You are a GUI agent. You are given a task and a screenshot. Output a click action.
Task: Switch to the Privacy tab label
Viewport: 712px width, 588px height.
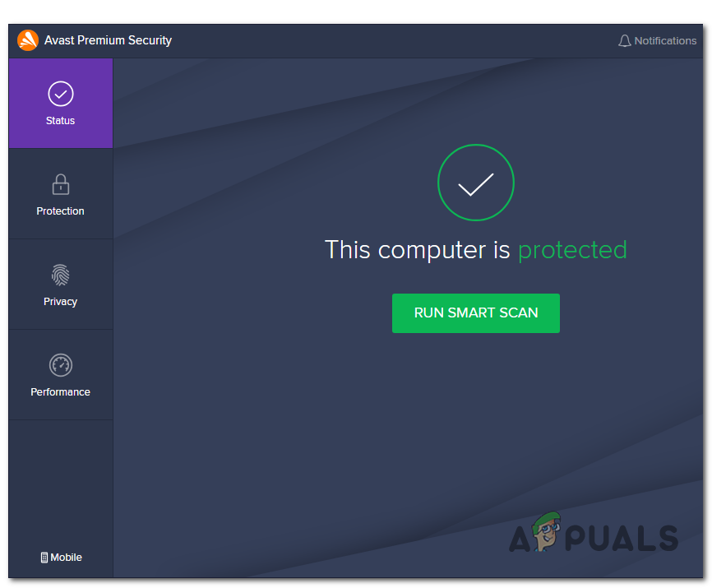pos(60,302)
